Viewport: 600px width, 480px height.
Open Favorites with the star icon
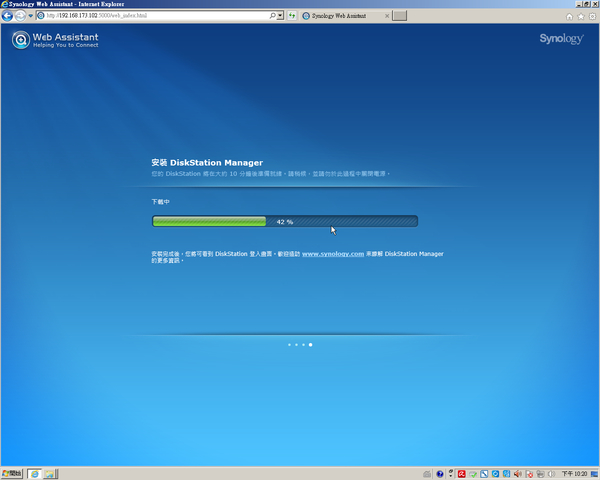[x=581, y=16]
